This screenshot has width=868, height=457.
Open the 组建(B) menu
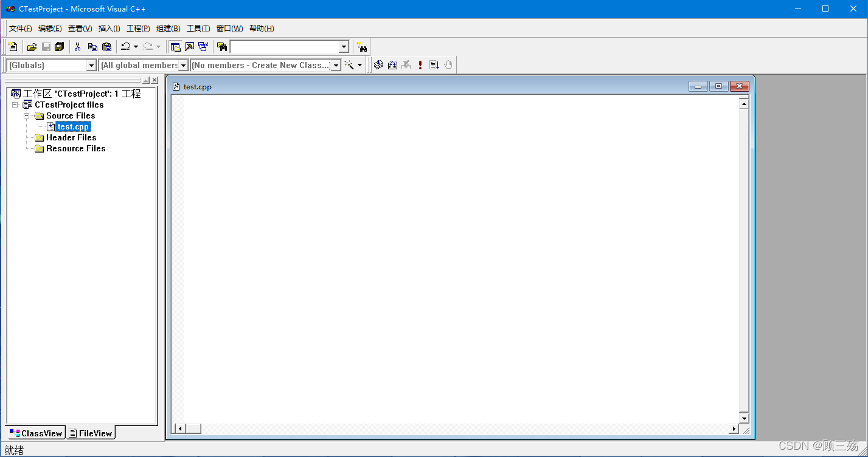168,28
